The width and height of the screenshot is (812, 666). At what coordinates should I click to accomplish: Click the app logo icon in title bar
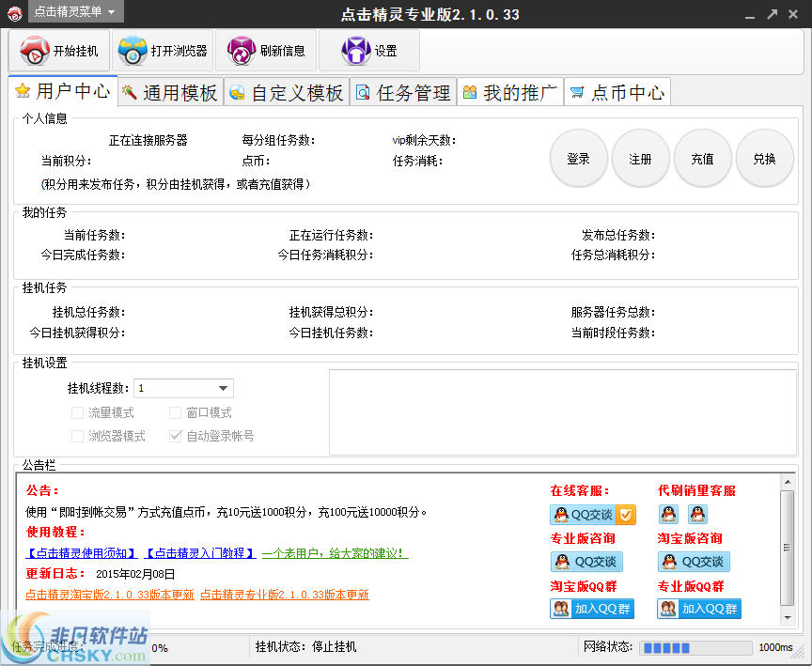pos(14,14)
